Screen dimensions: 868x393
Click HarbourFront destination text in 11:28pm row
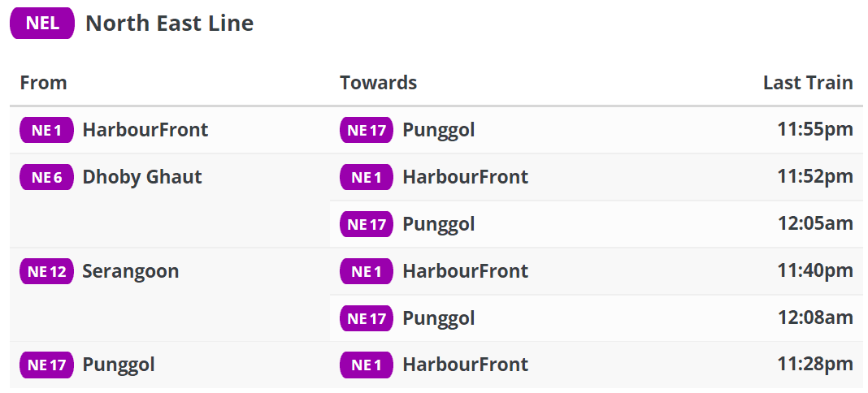click(466, 365)
